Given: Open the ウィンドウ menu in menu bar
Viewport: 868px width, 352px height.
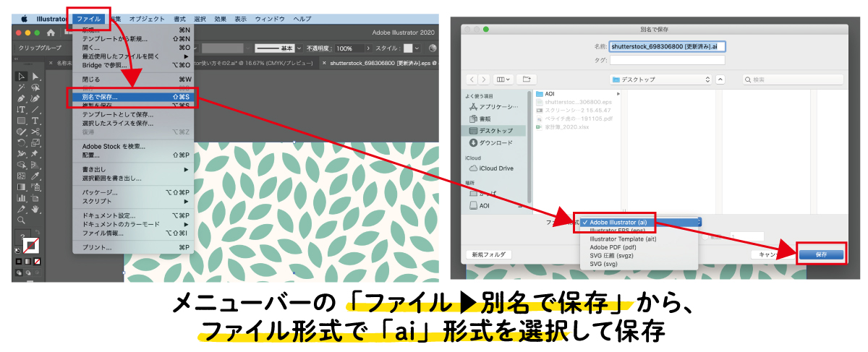Looking at the screenshot, I should point(270,19).
